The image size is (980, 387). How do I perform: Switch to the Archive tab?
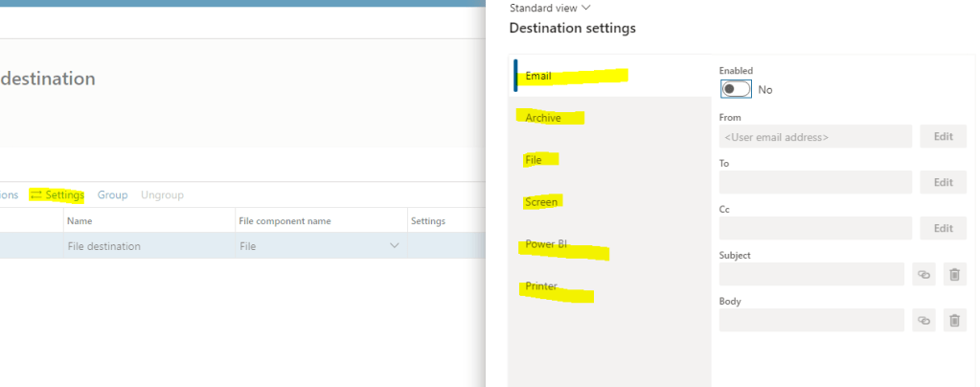coord(543,118)
